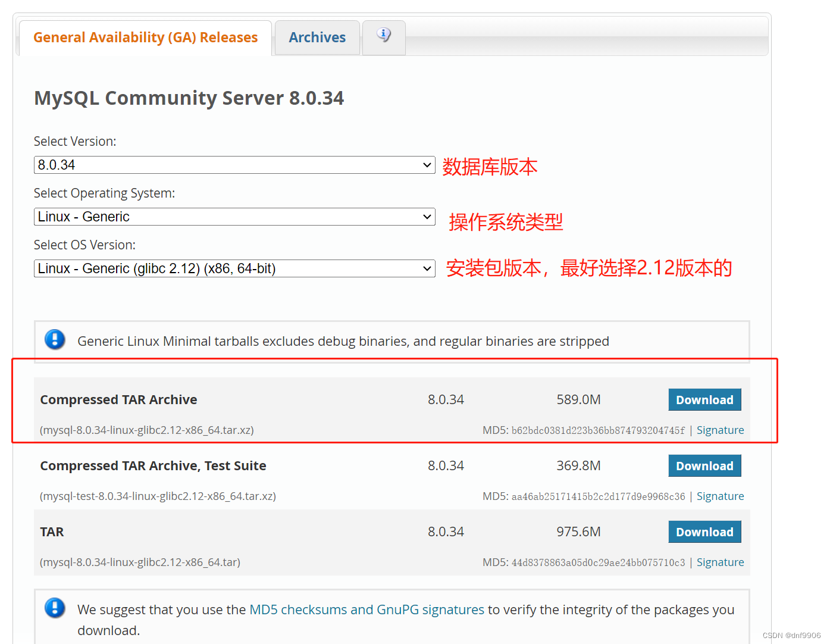Click the Compressed TAR Archive row title
The image size is (830, 644).
tap(118, 400)
